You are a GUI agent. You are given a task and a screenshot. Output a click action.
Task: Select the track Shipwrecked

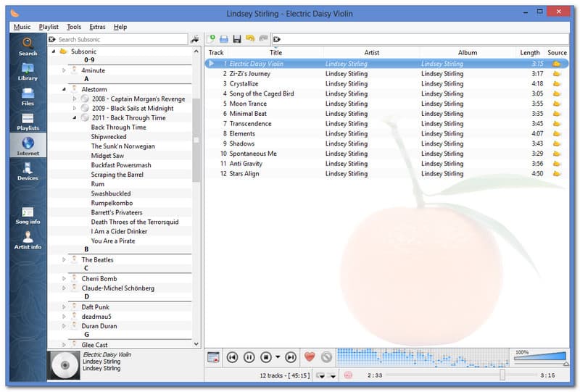[x=109, y=136]
